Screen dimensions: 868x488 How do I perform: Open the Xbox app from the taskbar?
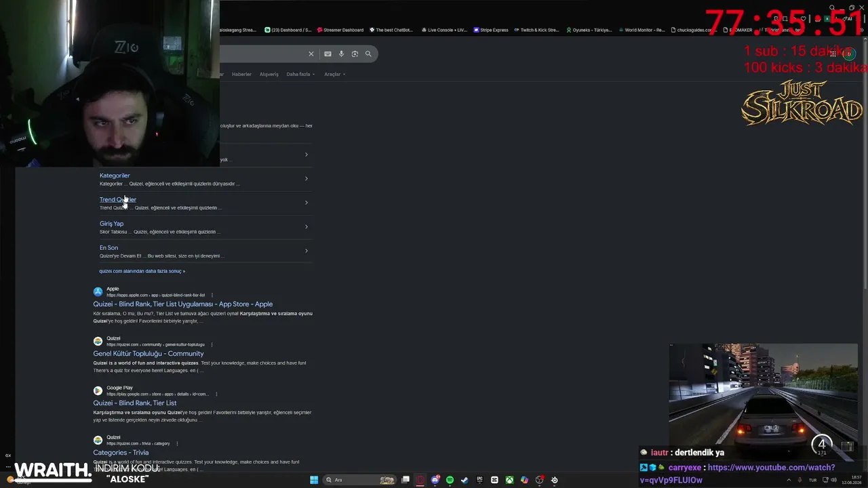[509, 480]
